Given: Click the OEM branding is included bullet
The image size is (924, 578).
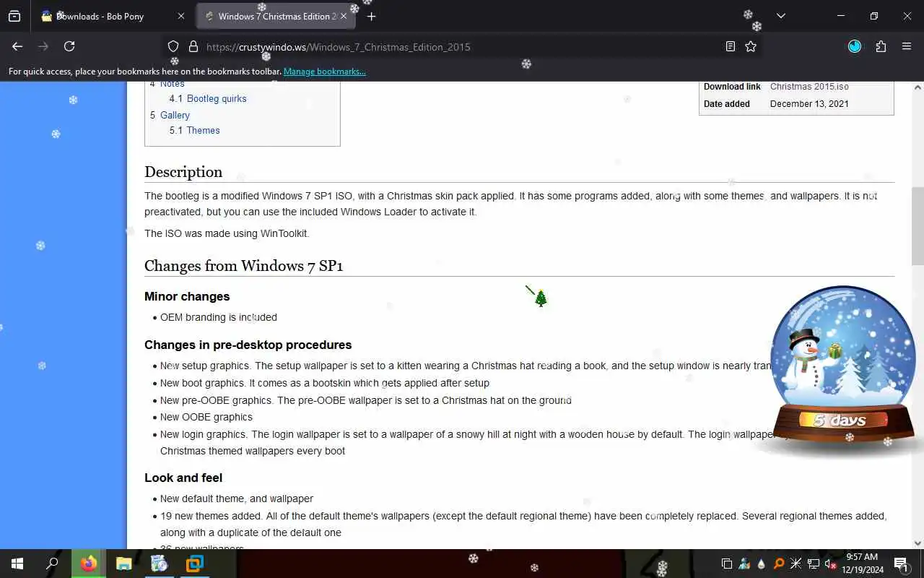Looking at the screenshot, I should tap(219, 317).
